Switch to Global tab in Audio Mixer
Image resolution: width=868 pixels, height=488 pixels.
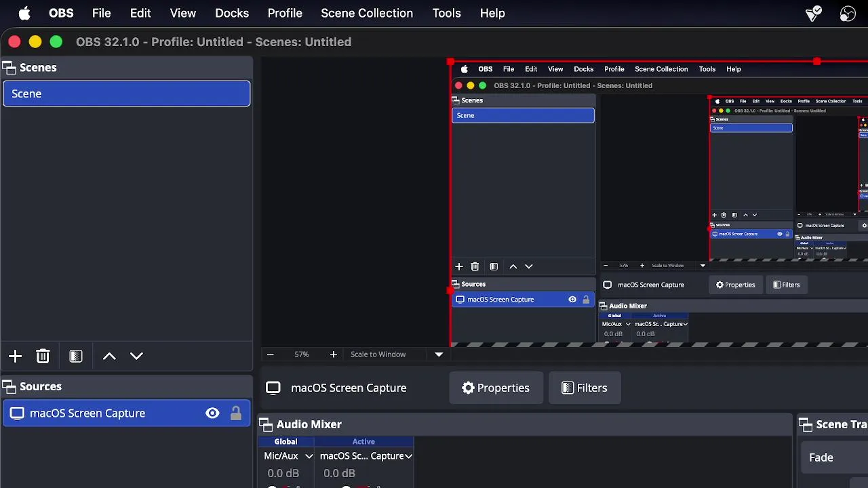(x=285, y=441)
